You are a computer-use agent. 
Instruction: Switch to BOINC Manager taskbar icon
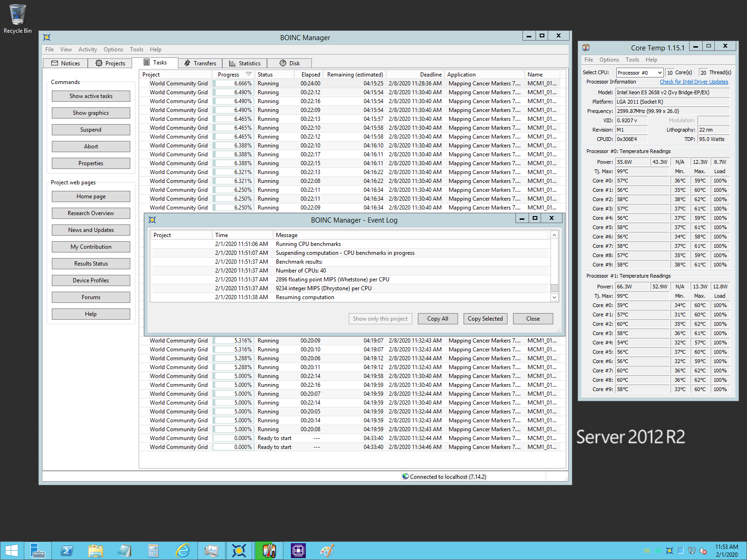click(240, 551)
